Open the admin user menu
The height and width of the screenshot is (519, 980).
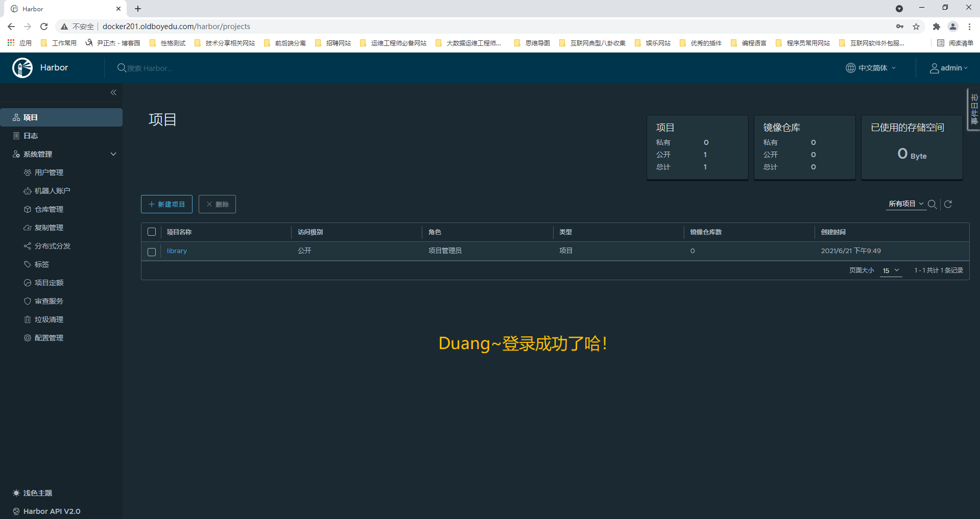[948, 68]
